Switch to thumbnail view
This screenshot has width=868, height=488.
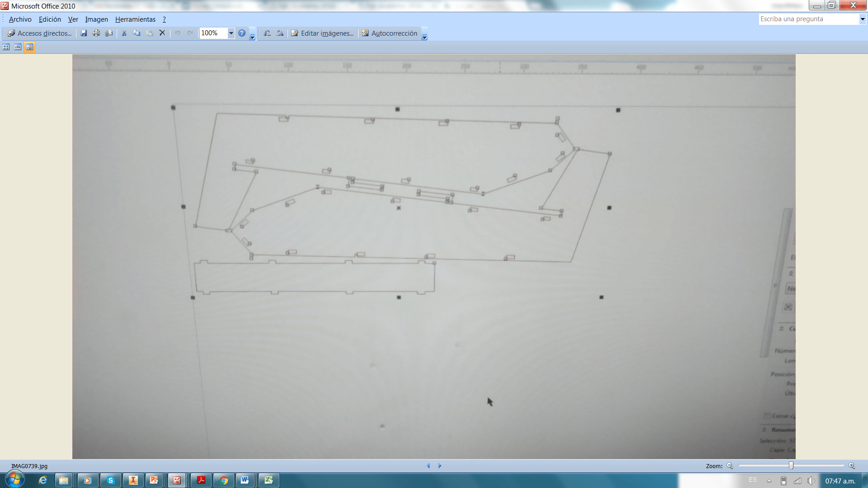click(6, 47)
